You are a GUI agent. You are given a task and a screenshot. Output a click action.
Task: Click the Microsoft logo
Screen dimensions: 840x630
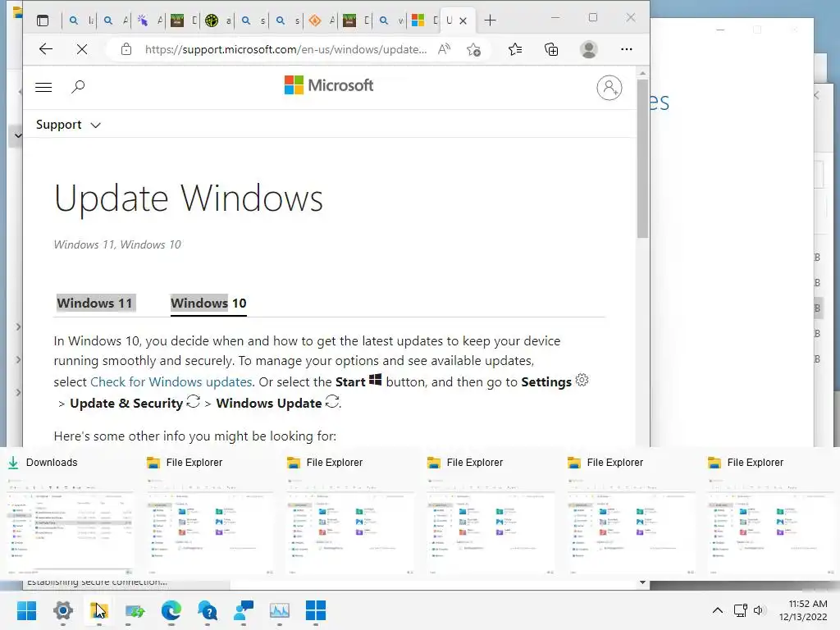329,85
